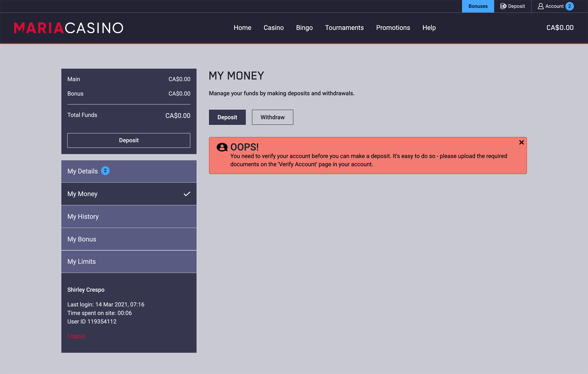588x374 pixels.
Task: Open My Limits in sidebar
Action: [x=129, y=261]
